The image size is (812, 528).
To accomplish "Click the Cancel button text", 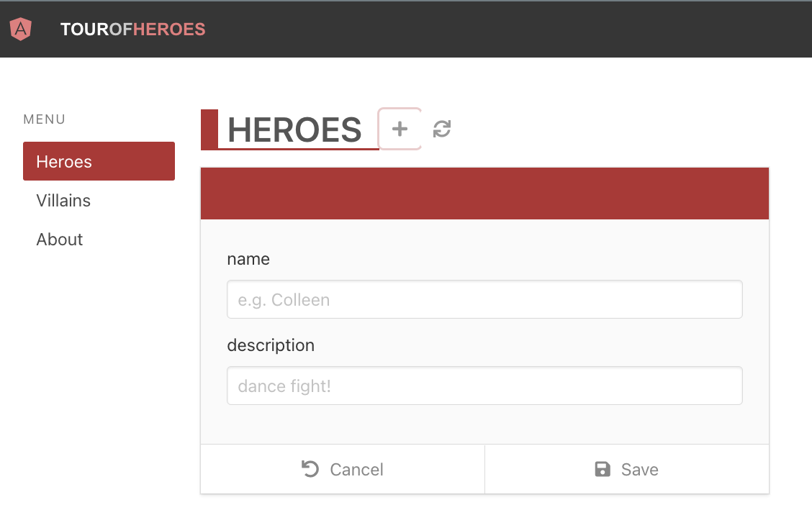I will 357,470.
